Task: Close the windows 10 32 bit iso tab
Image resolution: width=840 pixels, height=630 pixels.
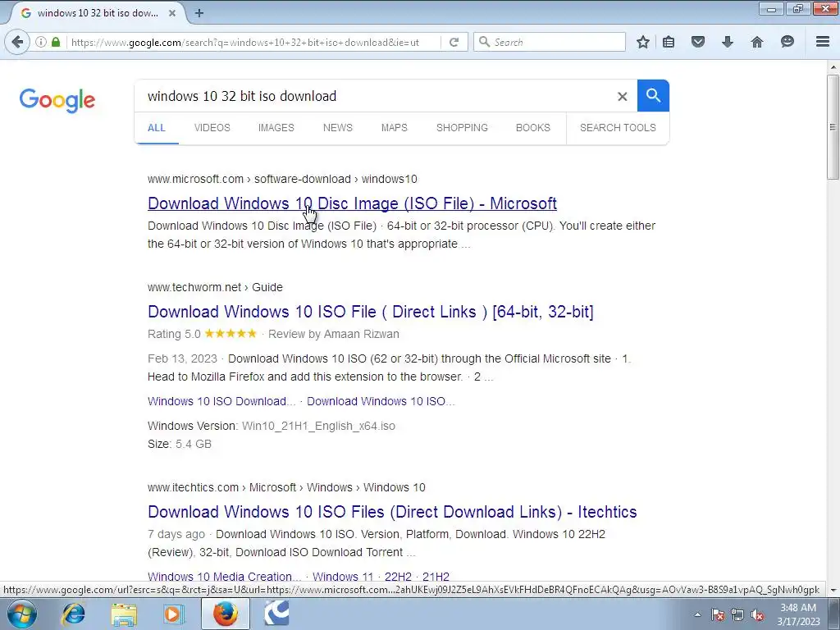Action: 172,13
